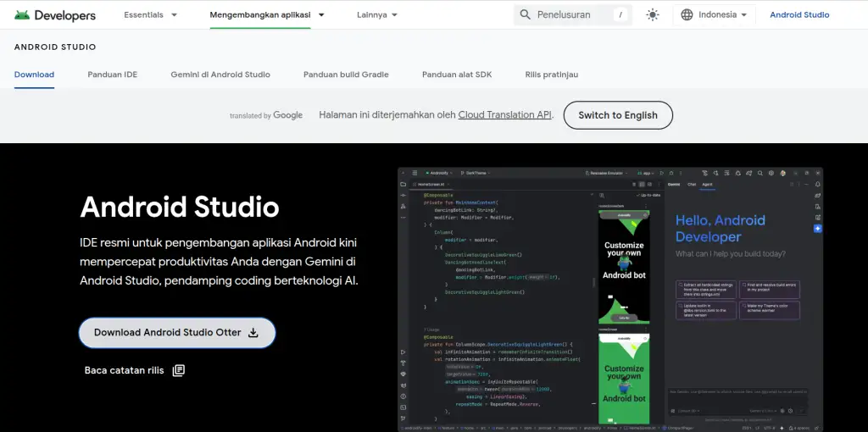
Task: Click Make my Theme's color scheme warmer card
Action: pyautogui.click(x=771, y=310)
